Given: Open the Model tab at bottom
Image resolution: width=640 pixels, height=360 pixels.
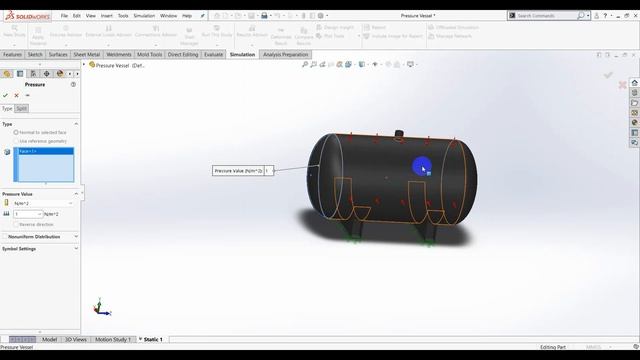Looking at the screenshot, I should click(x=49, y=340).
